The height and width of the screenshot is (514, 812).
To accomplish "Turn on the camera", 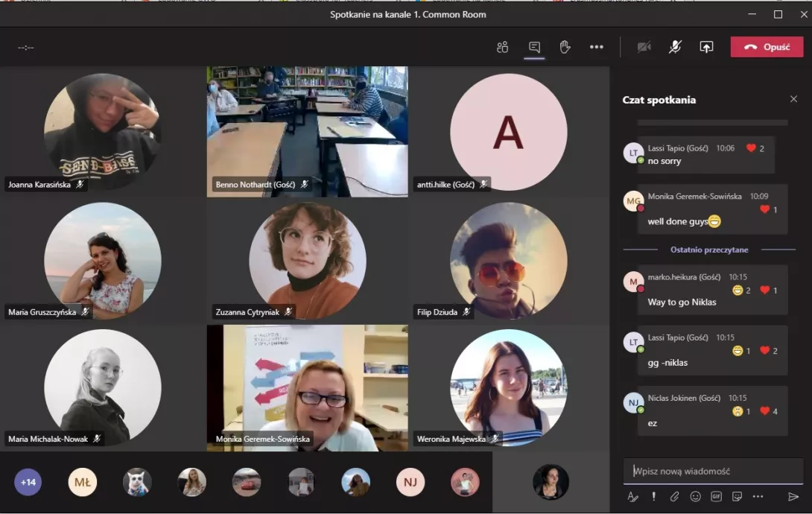I will (644, 47).
